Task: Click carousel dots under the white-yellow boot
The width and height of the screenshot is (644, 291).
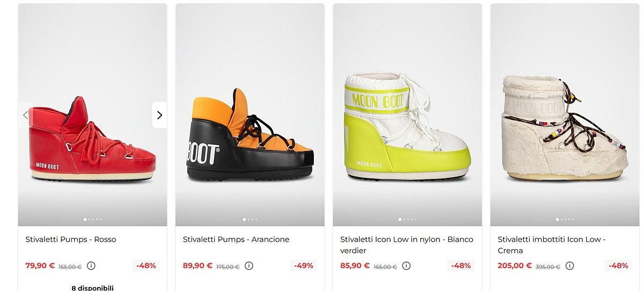Action: point(407,219)
